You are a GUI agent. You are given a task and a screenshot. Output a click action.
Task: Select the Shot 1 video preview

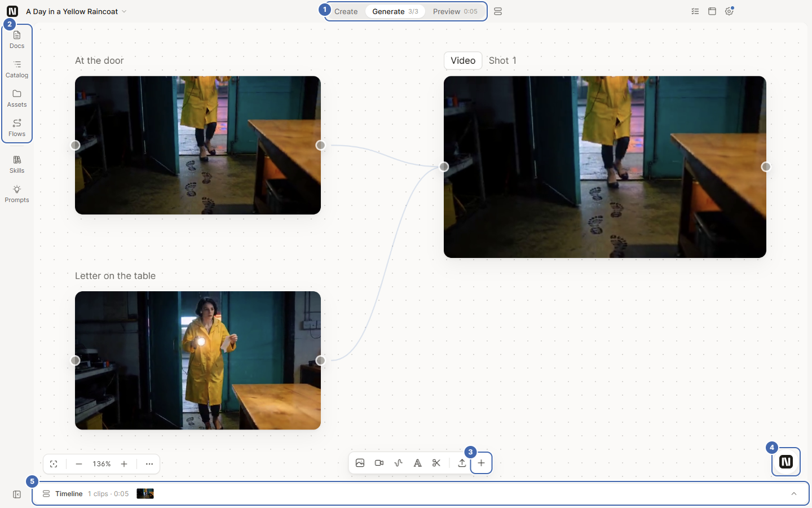[x=605, y=167]
